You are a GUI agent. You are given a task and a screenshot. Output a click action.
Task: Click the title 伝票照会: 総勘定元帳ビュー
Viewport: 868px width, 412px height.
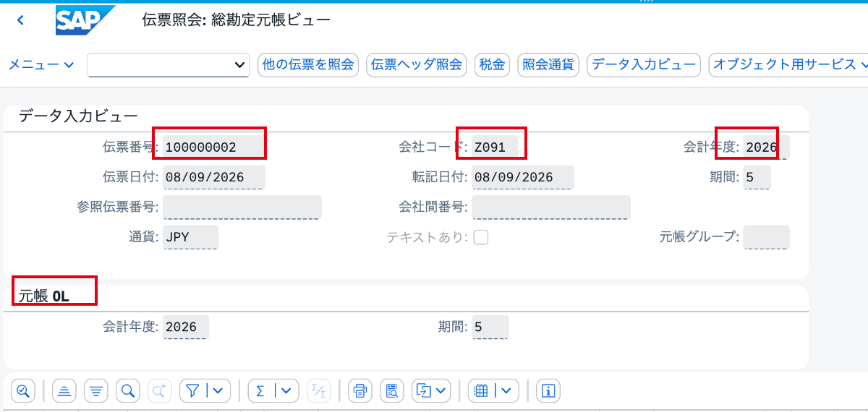click(x=237, y=20)
